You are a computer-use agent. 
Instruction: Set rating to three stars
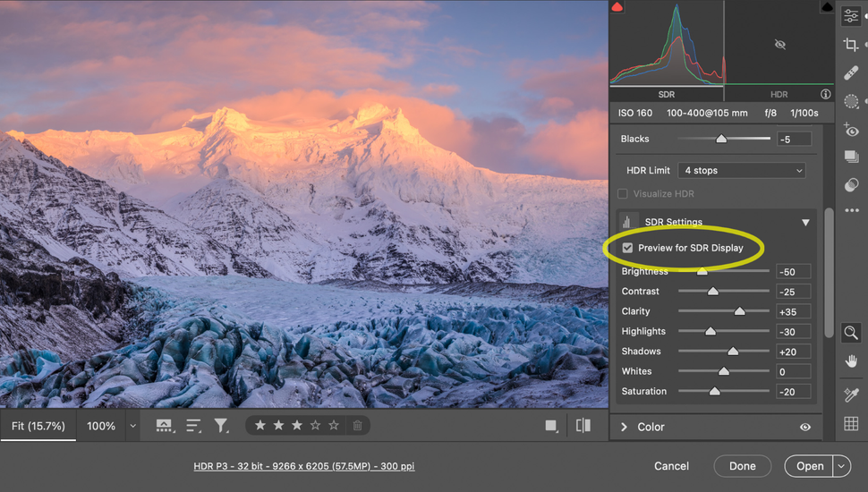point(297,425)
